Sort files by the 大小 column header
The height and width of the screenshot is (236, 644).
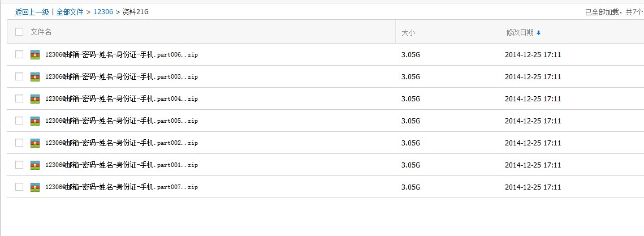point(408,32)
